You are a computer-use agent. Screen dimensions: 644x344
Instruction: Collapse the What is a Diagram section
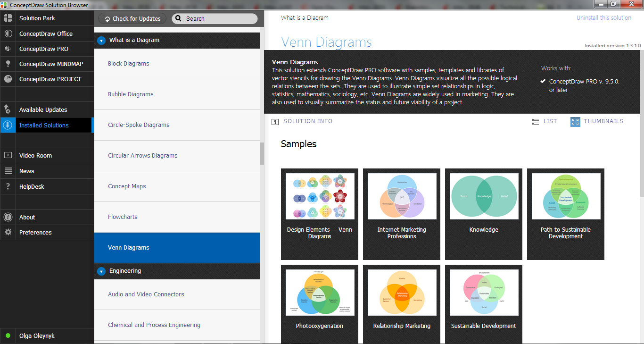pyautogui.click(x=101, y=41)
